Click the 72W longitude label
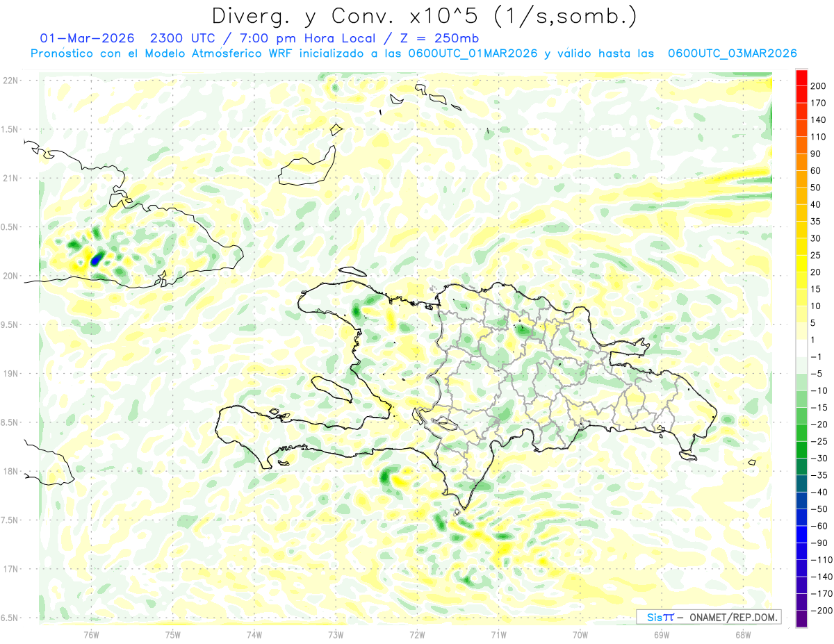 [417, 634]
